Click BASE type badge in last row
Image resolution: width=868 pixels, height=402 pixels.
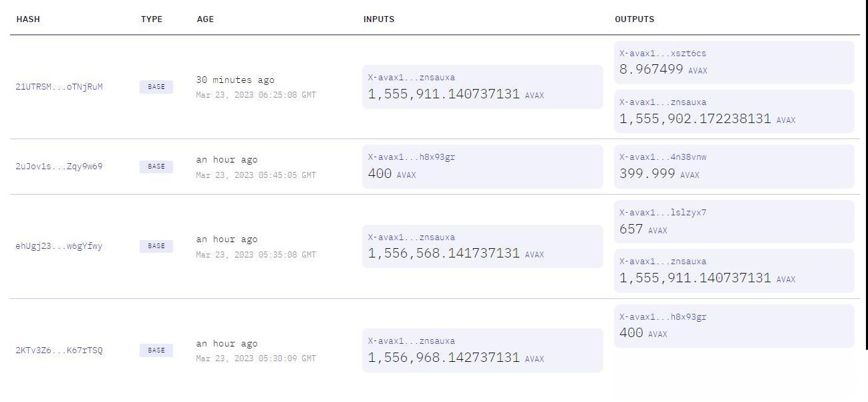tap(156, 350)
